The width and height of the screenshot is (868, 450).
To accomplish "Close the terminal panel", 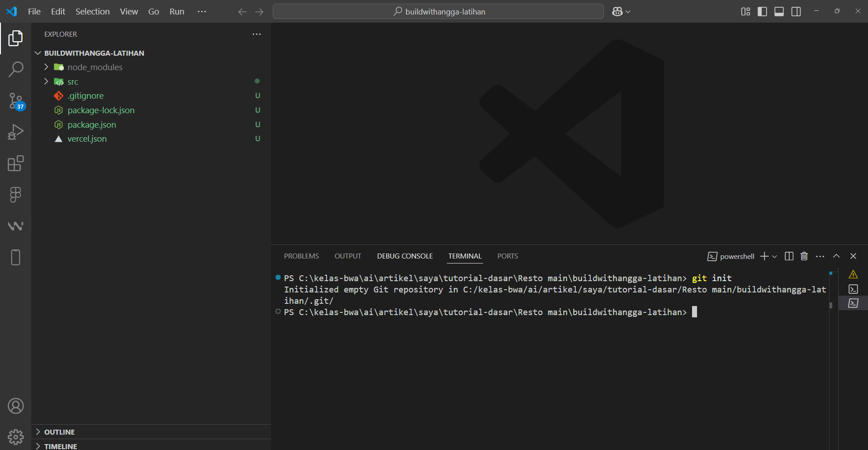I will tap(853, 256).
